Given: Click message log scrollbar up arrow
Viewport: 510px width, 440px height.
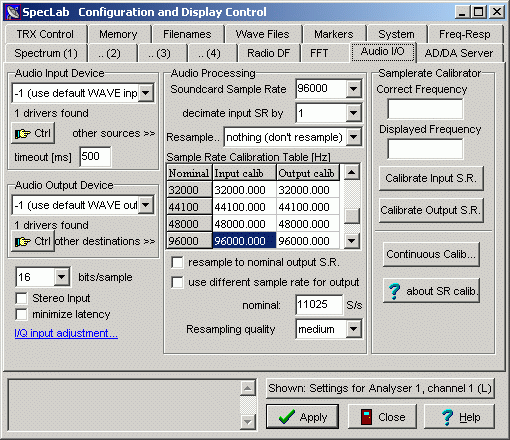Looking at the screenshot, I should [248, 388].
